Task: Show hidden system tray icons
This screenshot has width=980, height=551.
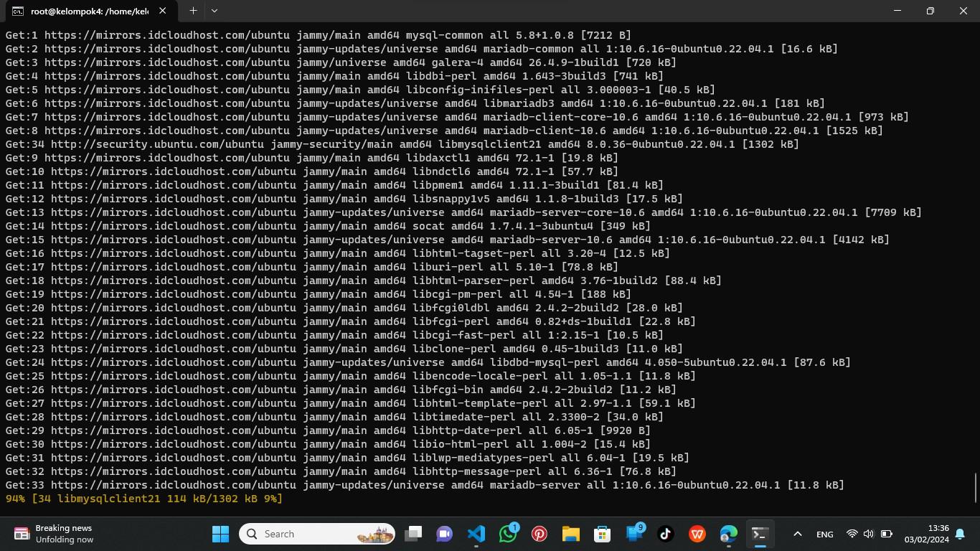Action: point(797,534)
